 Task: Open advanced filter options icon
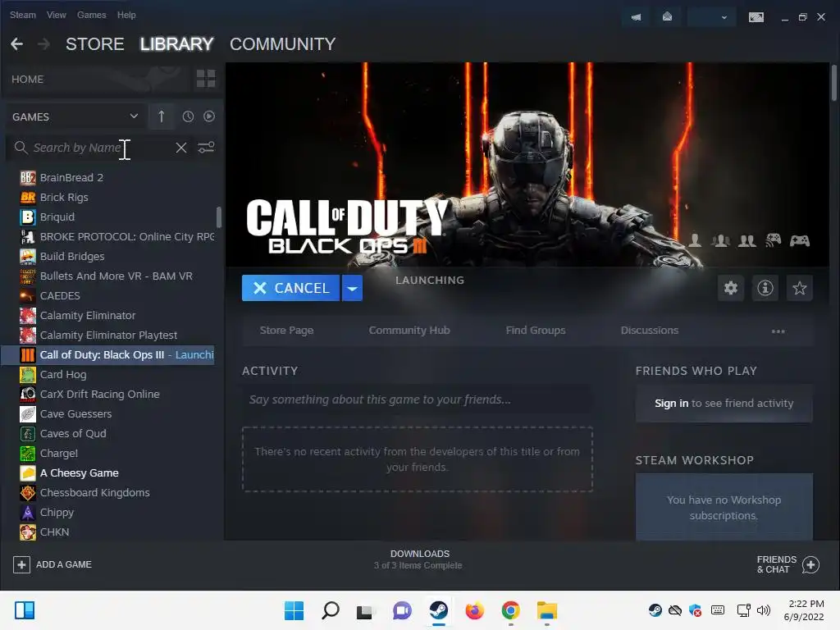point(206,148)
